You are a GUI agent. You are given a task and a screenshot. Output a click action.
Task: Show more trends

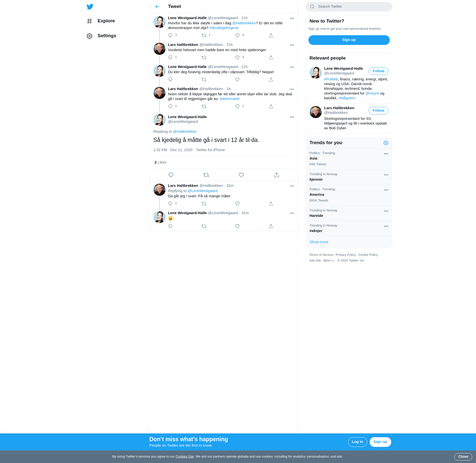(319, 242)
